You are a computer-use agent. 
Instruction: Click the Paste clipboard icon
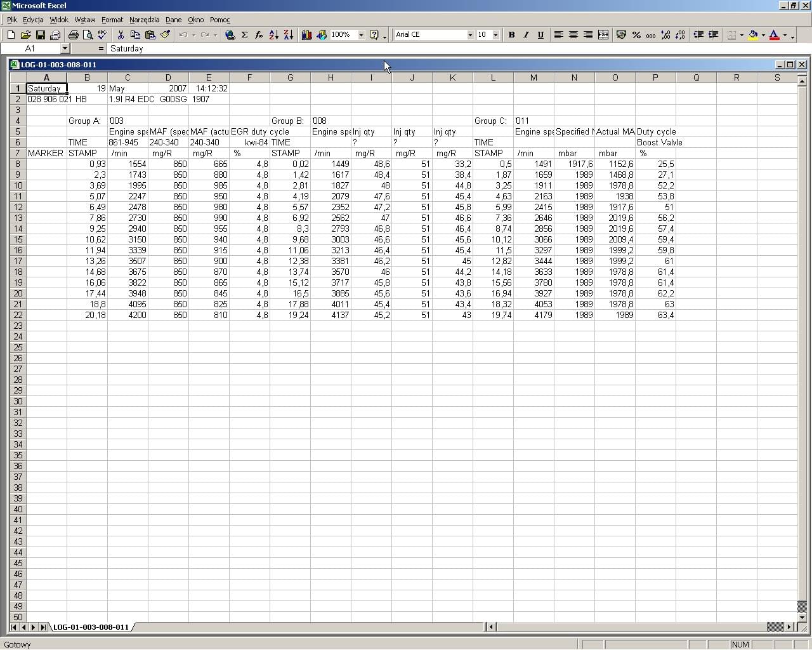tap(150, 35)
